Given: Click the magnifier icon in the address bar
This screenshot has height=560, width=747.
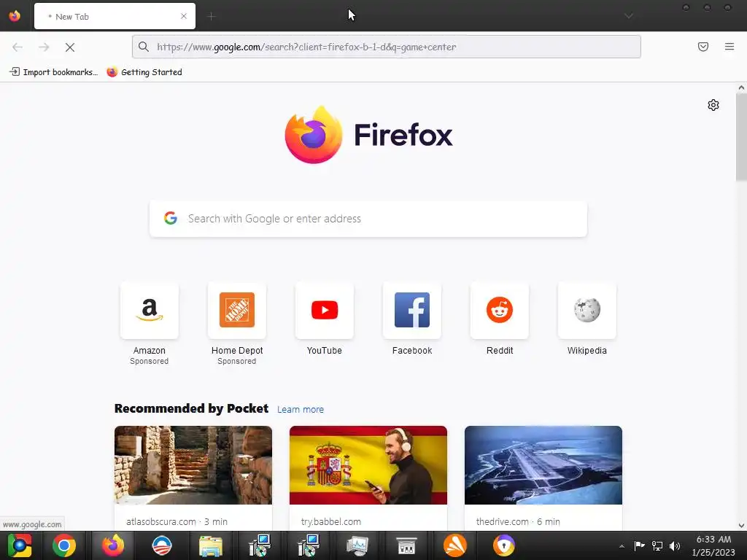Looking at the screenshot, I should tap(144, 47).
